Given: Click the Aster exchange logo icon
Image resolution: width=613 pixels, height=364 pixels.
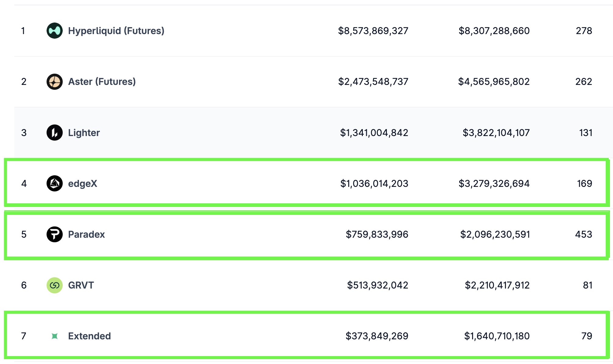Looking at the screenshot, I should point(54,82).
